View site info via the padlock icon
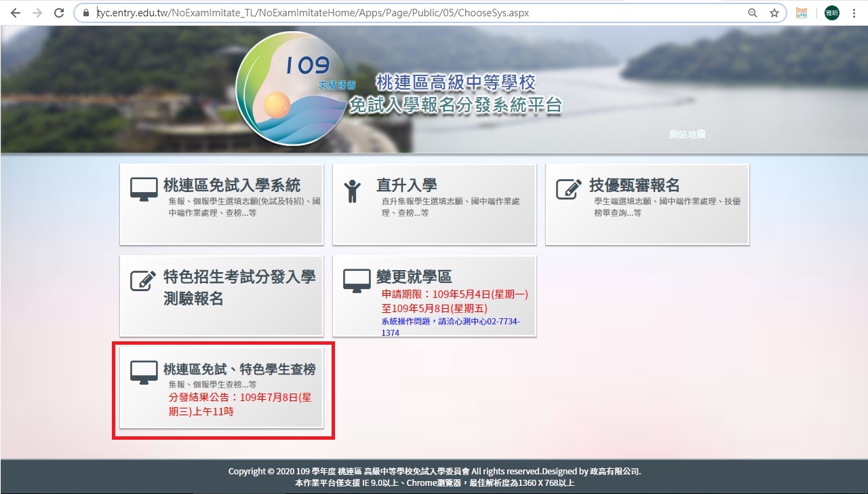Viewport: 868px width, 494px height. (85, 13)
